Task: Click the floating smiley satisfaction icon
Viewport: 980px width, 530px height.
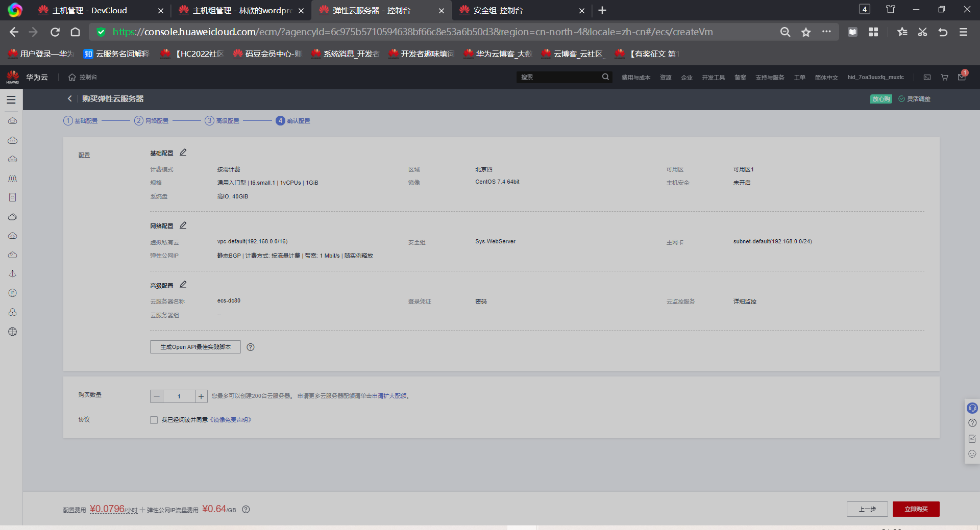Action: click(x=972, y=454)
